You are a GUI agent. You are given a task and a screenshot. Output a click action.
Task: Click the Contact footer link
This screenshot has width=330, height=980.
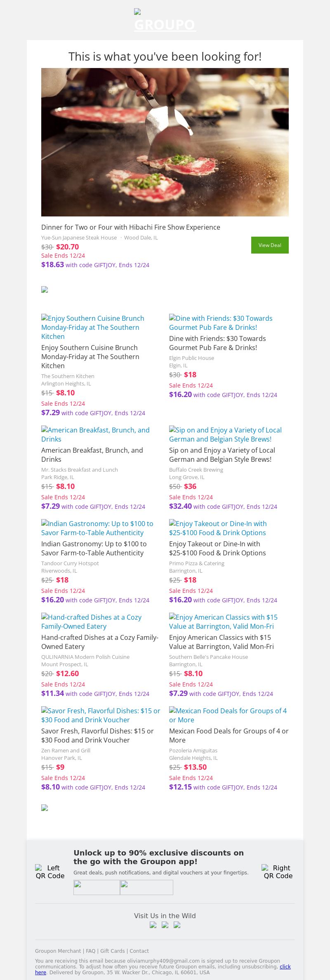click(x=139, y=951)
